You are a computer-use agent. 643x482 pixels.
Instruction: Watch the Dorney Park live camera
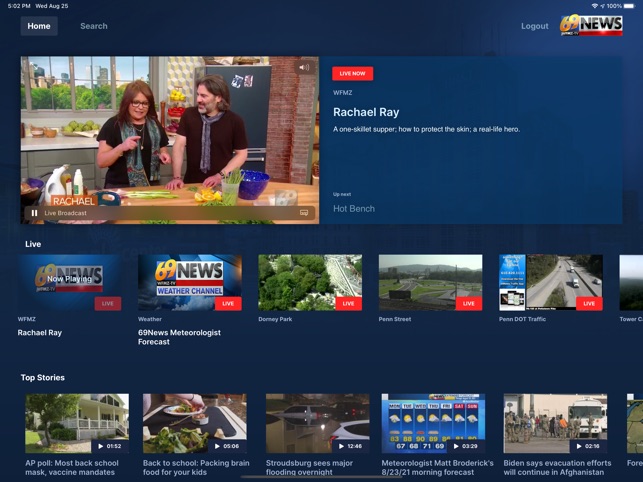tap(310, 282)
